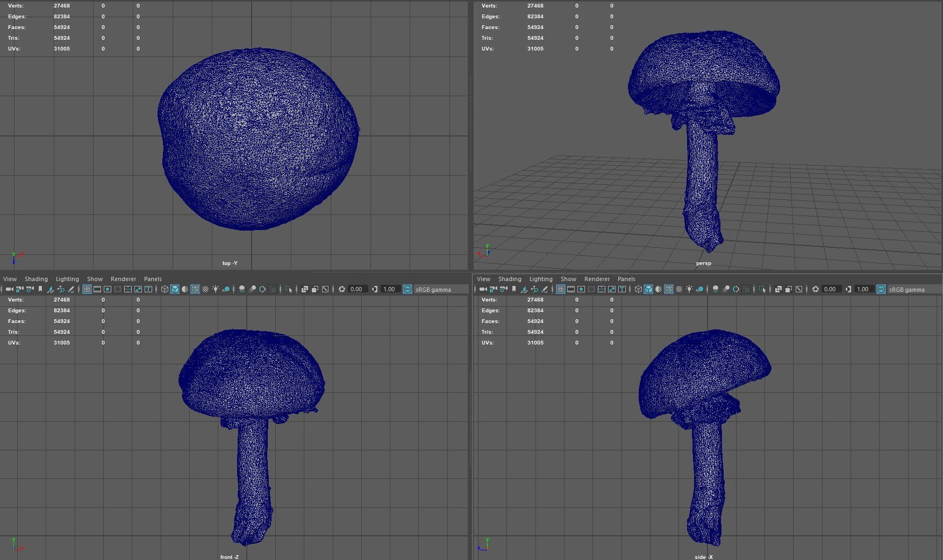Open sRGB gamma view transform dropdown, front view

tap(433, 290)
